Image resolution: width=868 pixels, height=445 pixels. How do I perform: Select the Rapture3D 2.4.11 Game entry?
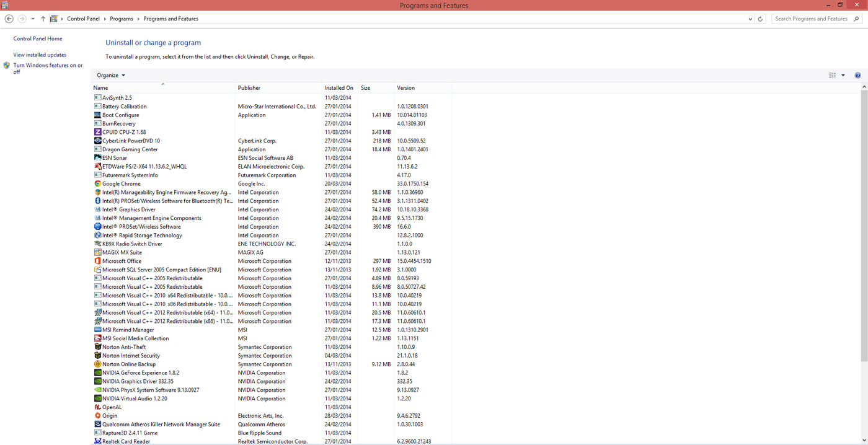272,433
